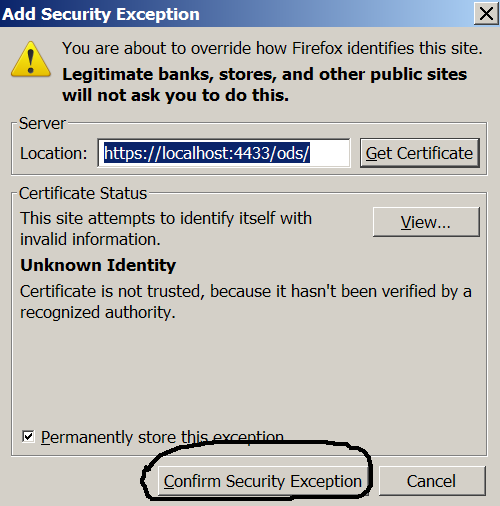Cancel the security exception dialog
This screenshot has width=500, height=506.
pos(432,481)
